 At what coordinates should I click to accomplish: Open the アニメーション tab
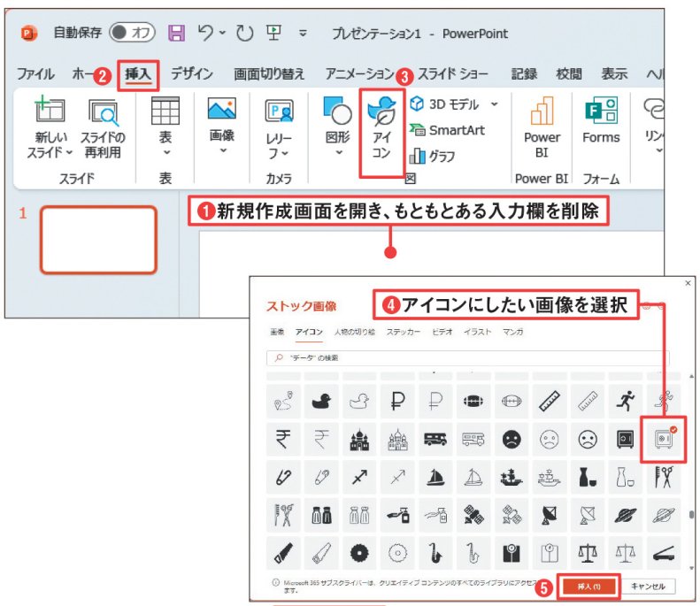point(359,73)
